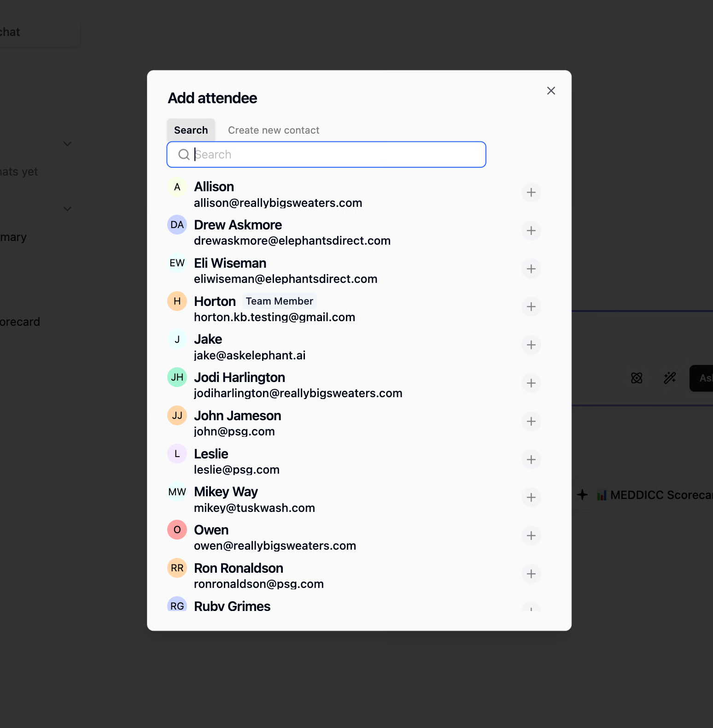Click email john@psg.com
This screenshot has width=713, height=728.
tap(234, 432)
